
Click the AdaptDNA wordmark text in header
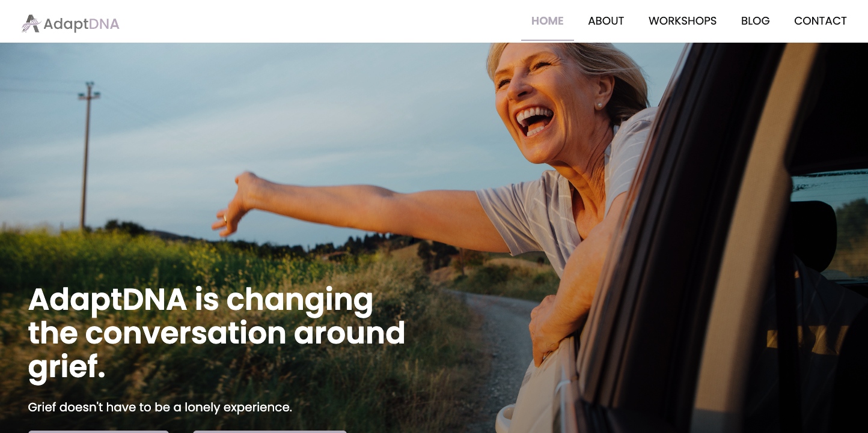pos(81,24)
